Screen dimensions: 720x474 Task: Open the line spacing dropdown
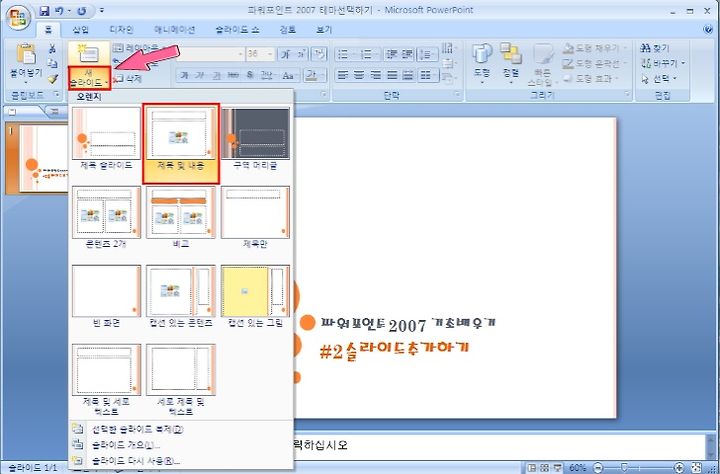click(x=427, y=54)
